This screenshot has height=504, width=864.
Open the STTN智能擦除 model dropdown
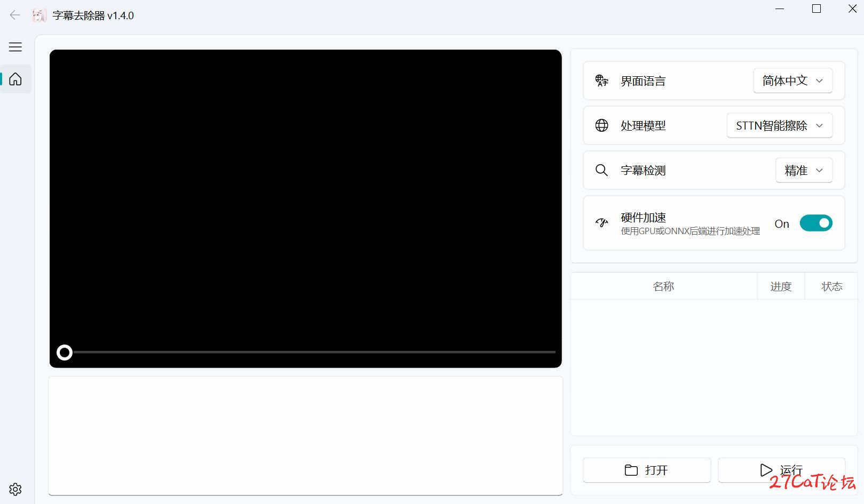pyautogui.click(x=779, y=125)
